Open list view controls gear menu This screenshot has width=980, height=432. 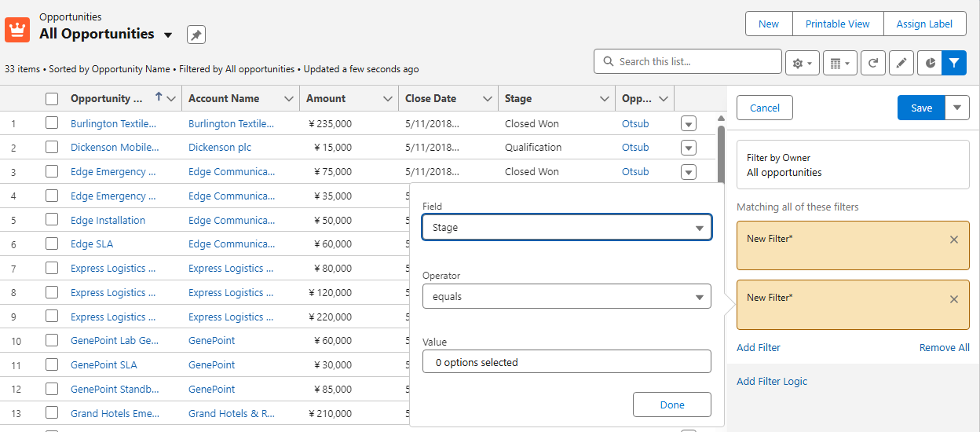[803, 63]
